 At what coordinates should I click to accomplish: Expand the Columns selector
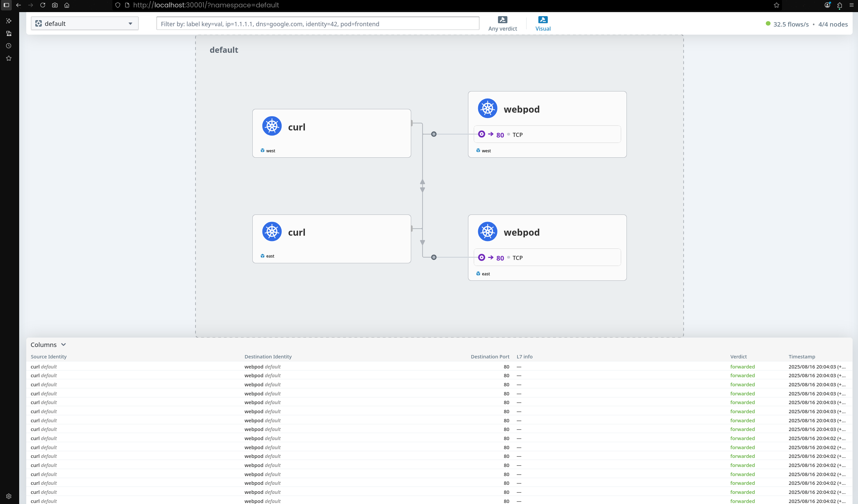(x=48, y=345)
